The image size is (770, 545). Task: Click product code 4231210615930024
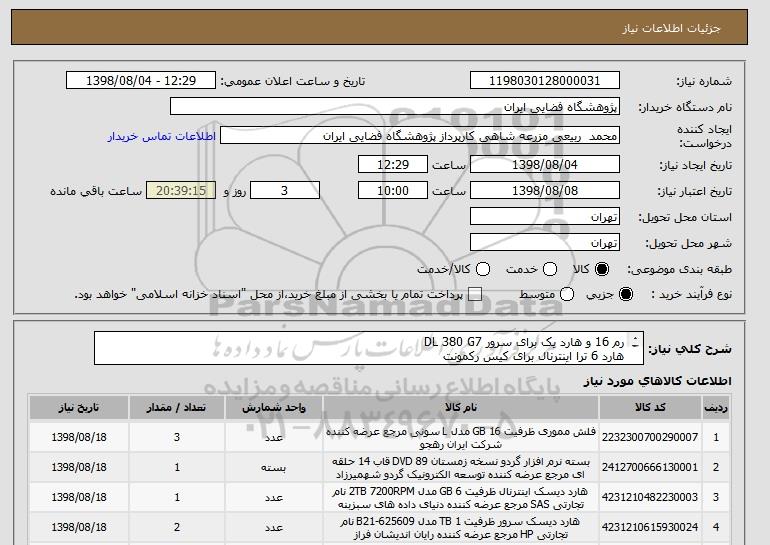pos(650,527)
